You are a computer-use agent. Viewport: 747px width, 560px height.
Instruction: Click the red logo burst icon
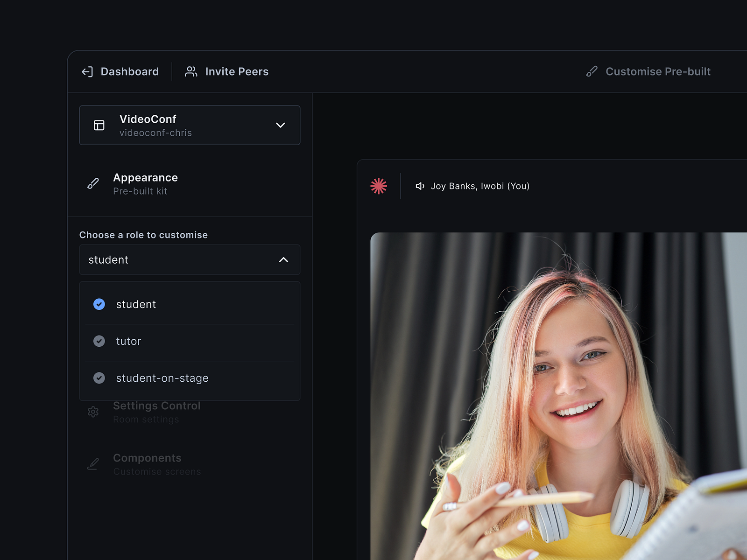379,186
